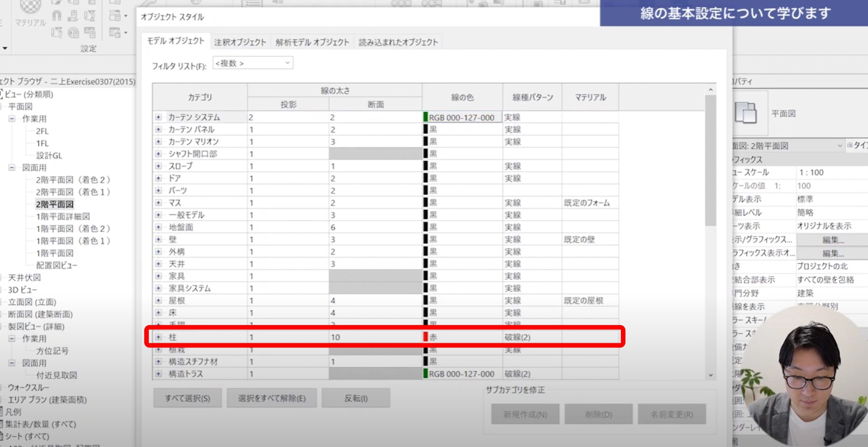Switch to the 注釈オブジェクト tab

[x=240, y=42]
